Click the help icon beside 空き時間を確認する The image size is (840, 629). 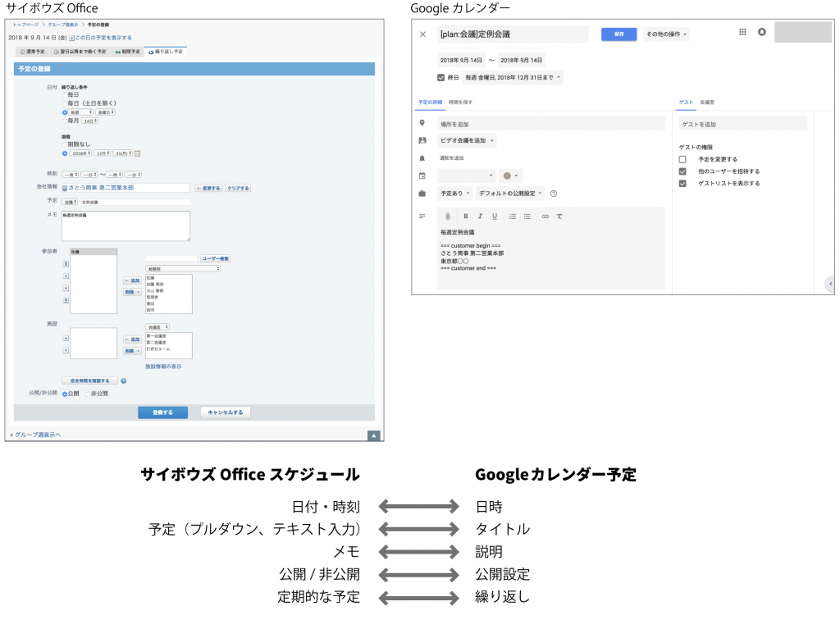tap(123, 381)
